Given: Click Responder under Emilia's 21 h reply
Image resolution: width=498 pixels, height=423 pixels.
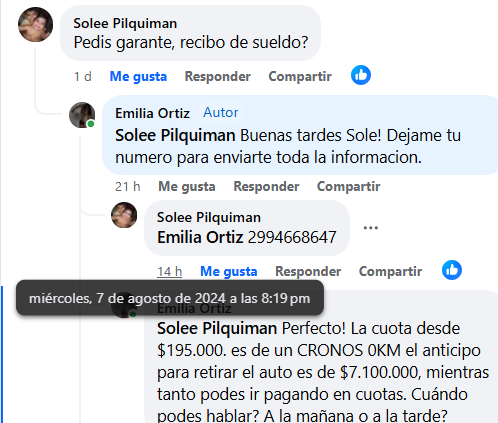Looking at the screenshot, I should (x=266, y=186).
